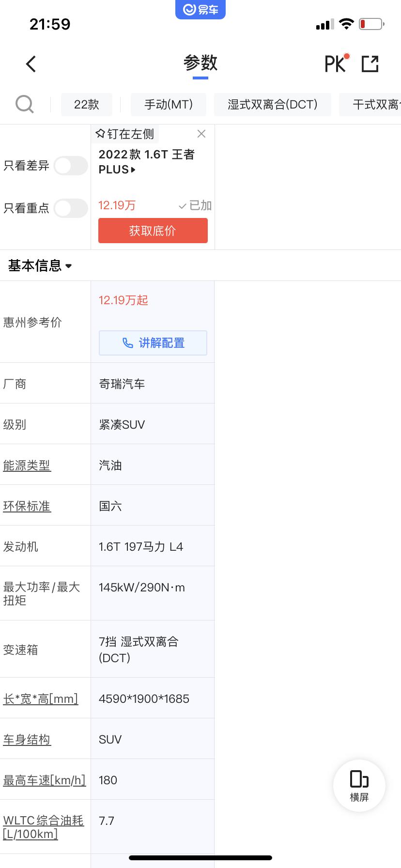Switch to landscape with 横屏 button
This screenshot has width=401, height=868.
pyautogui.click(x=359, y=786)
